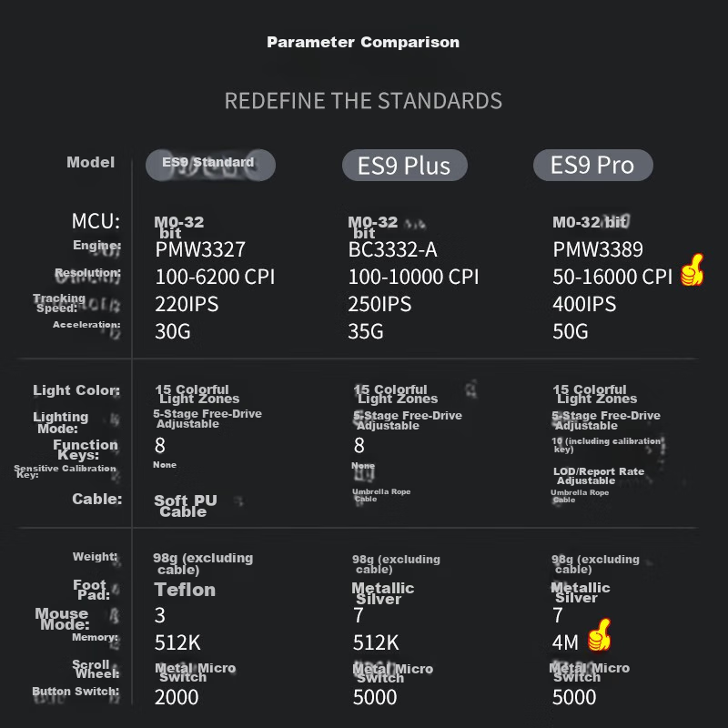The image size is (728, 728).
Task: Click the 400IPS tracking speed value
Action: coord(584,304)
